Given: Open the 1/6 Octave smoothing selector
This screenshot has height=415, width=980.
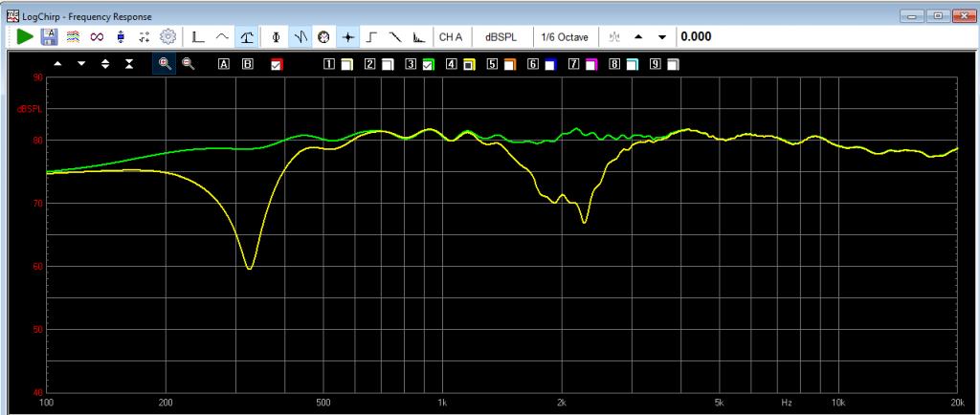Looking at the screenshot, I should click(x=565, y=37).
